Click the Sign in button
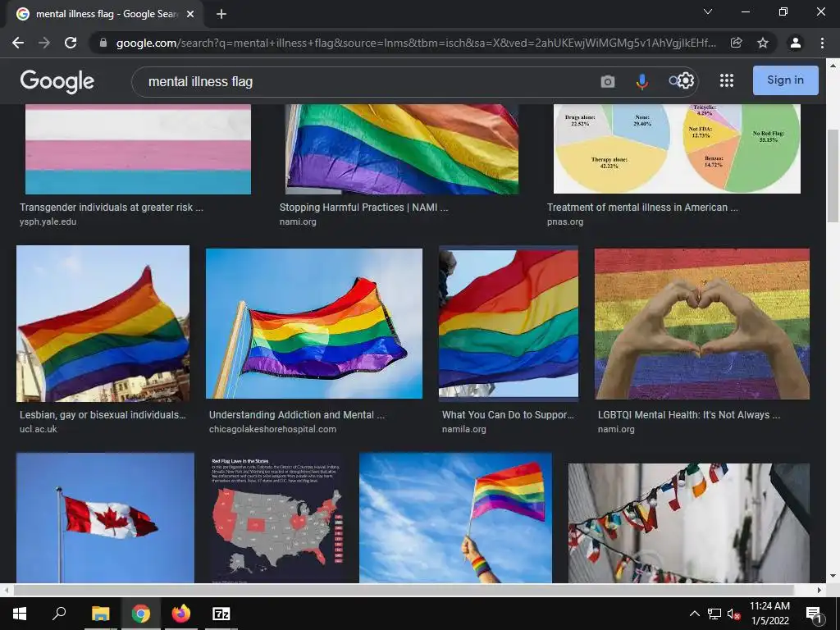 [x=785, y=80]
